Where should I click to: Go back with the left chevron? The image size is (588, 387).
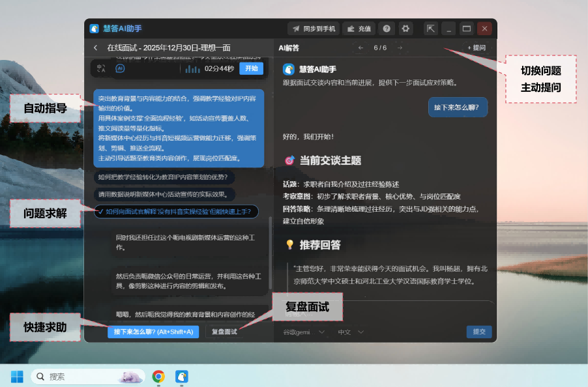point(96,48)
